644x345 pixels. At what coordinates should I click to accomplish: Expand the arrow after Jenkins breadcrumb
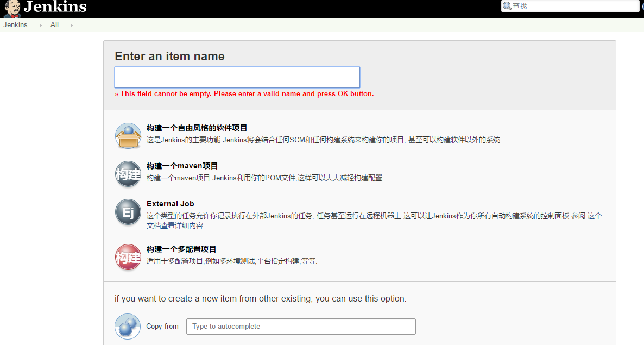(x=40, y=25)
